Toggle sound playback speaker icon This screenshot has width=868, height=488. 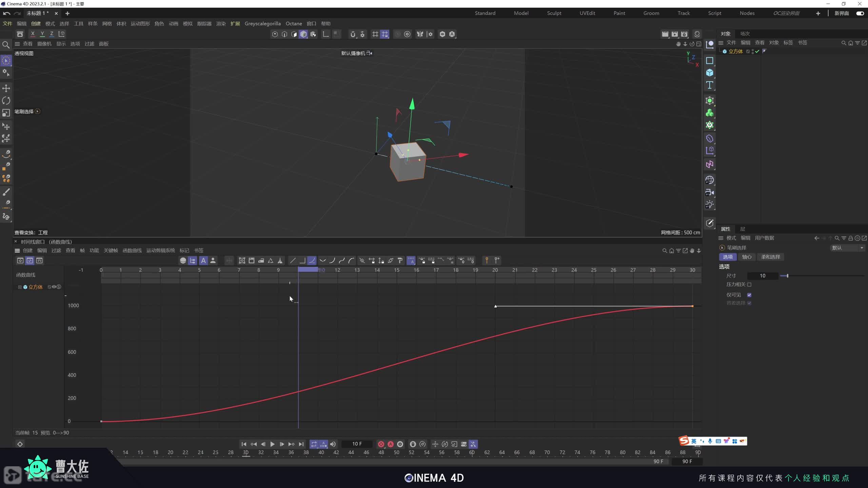(333, 444)
